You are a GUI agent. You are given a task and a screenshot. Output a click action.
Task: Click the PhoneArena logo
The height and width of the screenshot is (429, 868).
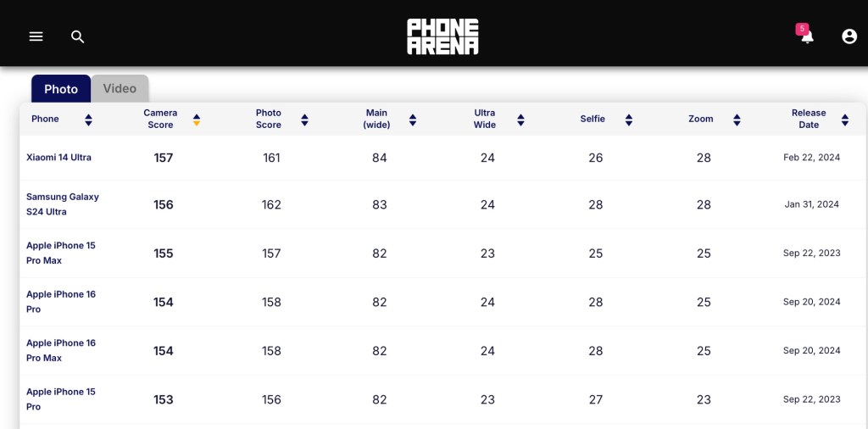[442, 36]
